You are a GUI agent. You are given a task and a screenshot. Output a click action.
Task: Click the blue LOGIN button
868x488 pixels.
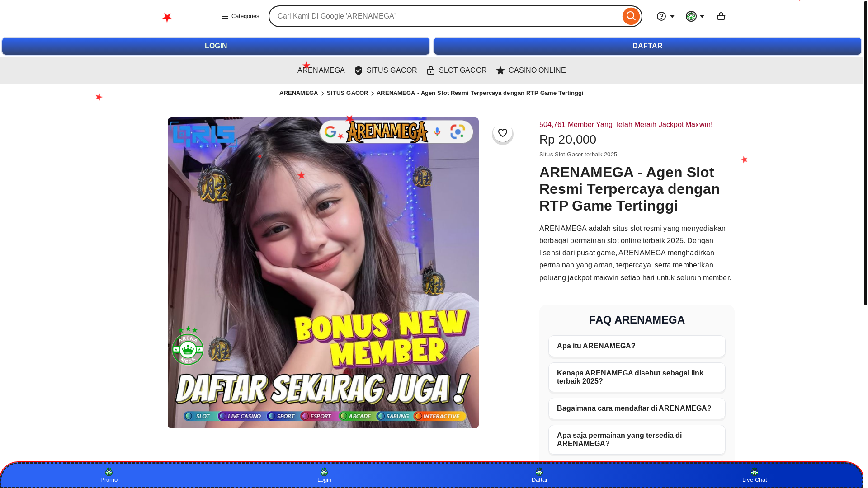[216, 46]
